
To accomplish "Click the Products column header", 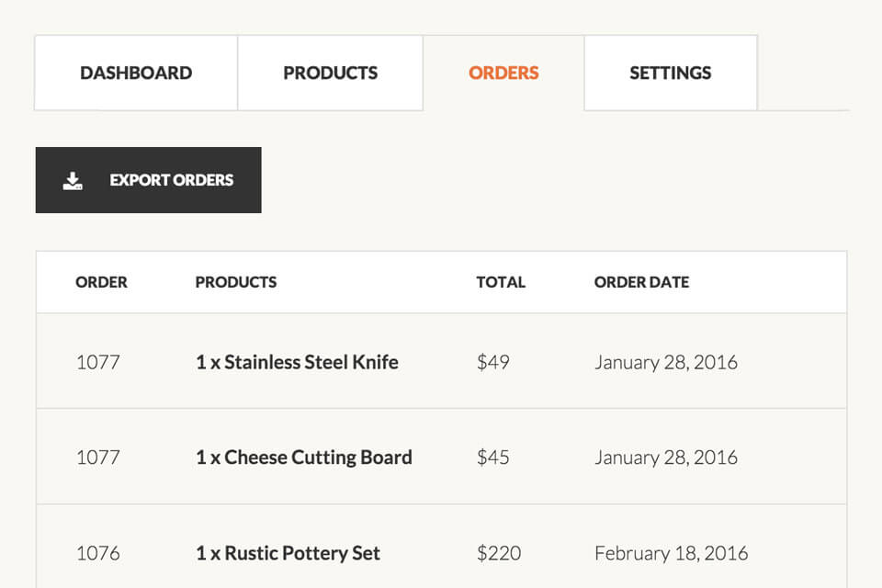I will tap(235, 282).
